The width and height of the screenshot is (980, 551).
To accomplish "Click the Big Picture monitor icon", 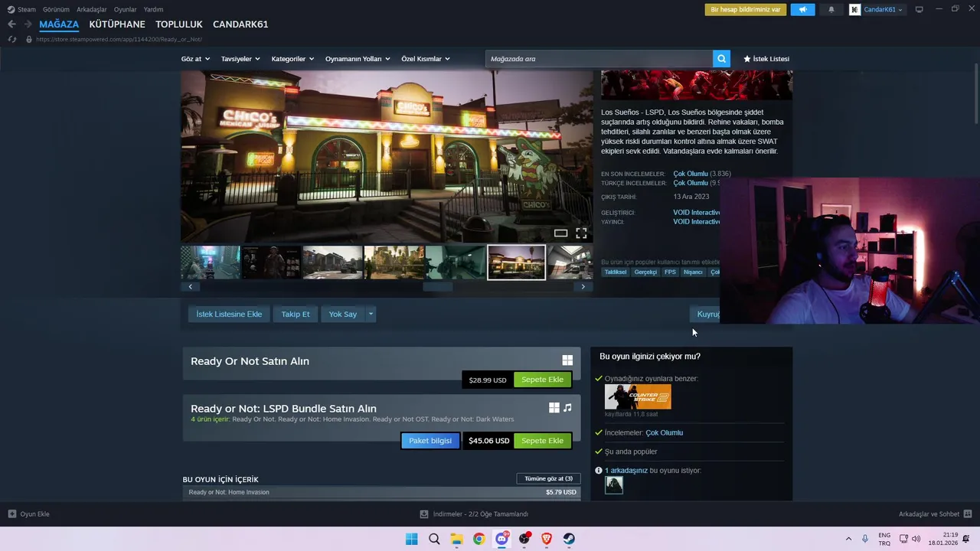I will [x=920, y=10].
